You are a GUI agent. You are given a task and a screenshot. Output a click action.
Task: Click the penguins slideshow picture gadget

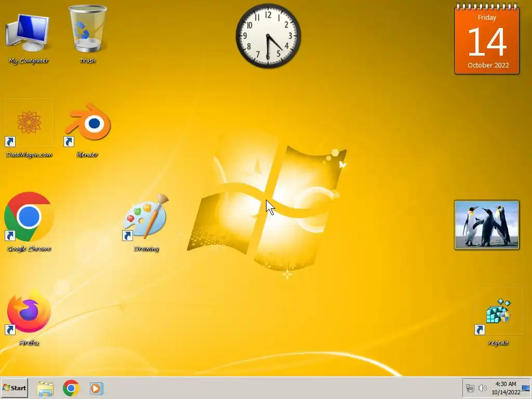point(486,225)
